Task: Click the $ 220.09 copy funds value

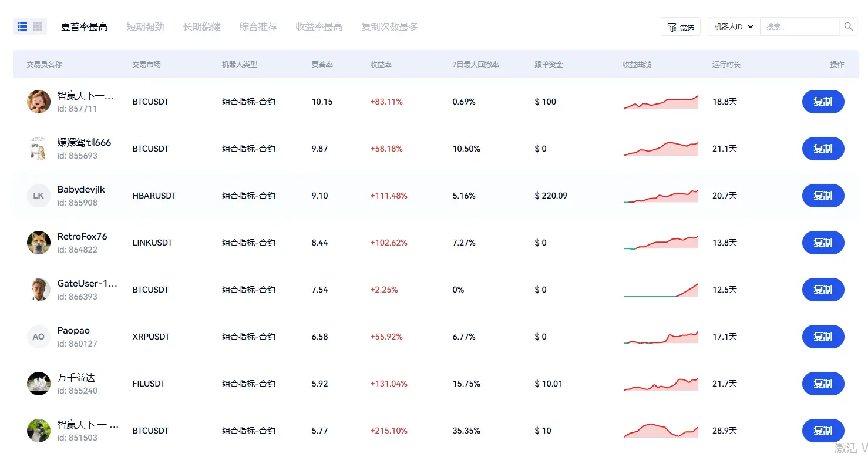Action: tap(551, 196)
